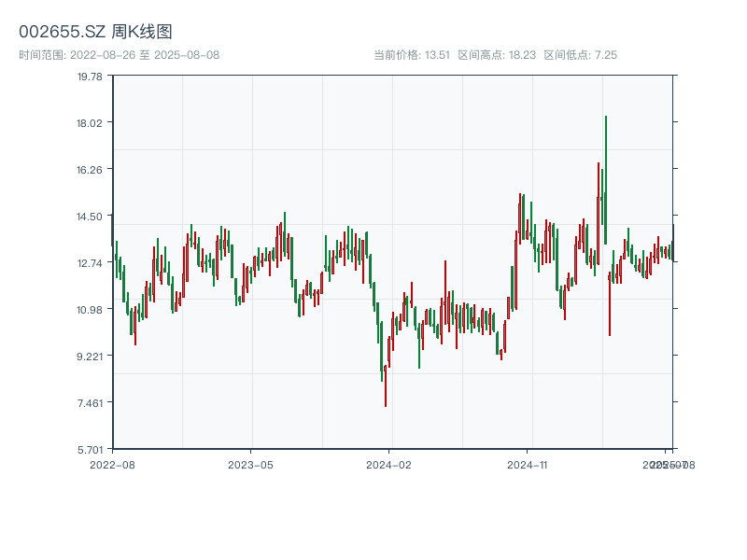
Task: Click the lowest red candlestick near 7.25
Action: point(386,385)
